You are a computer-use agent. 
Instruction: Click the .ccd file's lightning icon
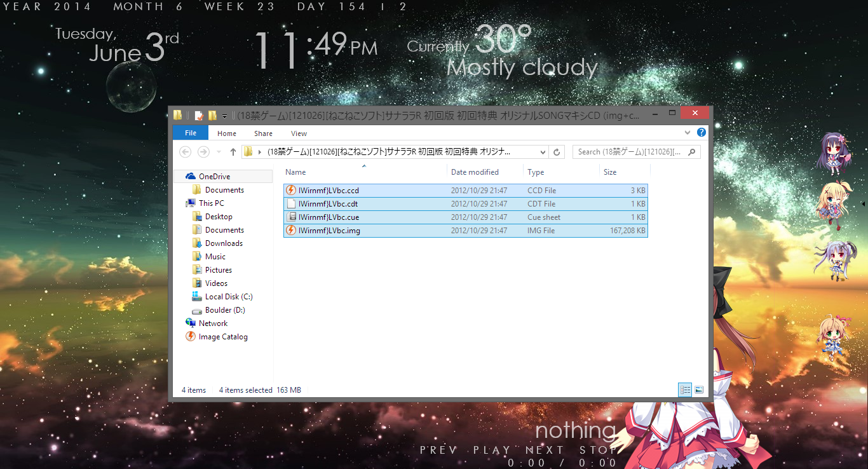pos(291,191)
